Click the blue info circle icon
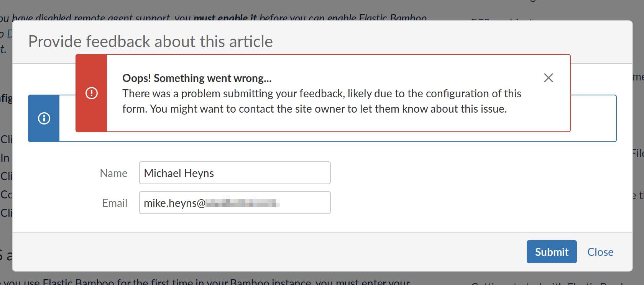 (44, 118)
